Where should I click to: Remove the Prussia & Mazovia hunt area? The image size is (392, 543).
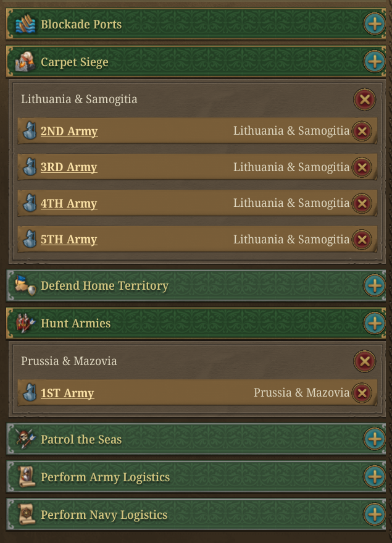coord(364,361)
